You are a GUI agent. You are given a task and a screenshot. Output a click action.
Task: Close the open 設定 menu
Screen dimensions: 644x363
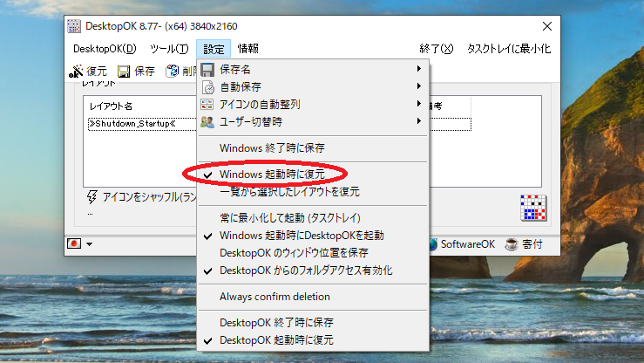[x=214, y=50]
